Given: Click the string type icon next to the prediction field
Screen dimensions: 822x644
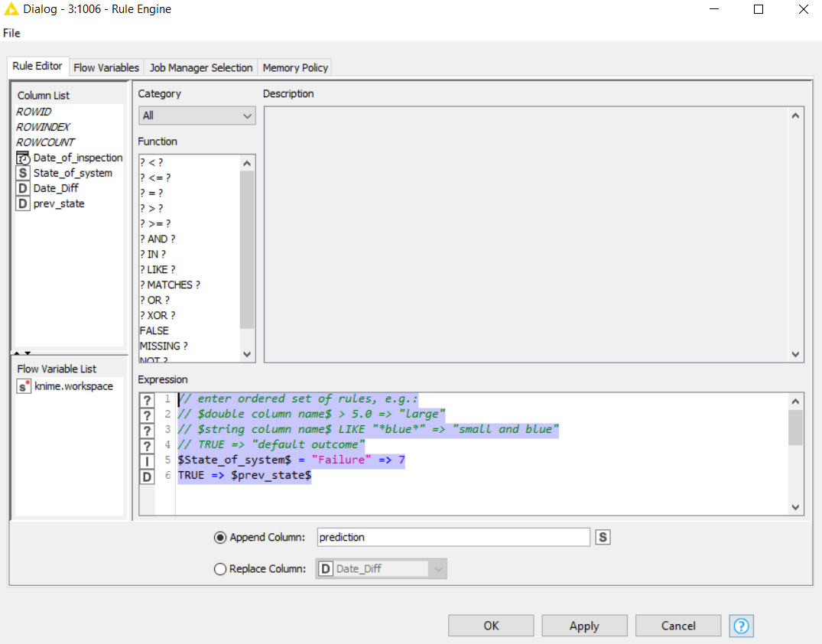Looking at the screenshot, I should tap(603, 537).
